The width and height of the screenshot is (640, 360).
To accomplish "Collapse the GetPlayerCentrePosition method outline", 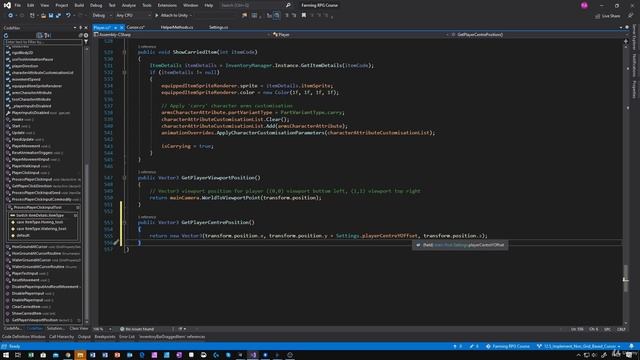I will (124, 222).
